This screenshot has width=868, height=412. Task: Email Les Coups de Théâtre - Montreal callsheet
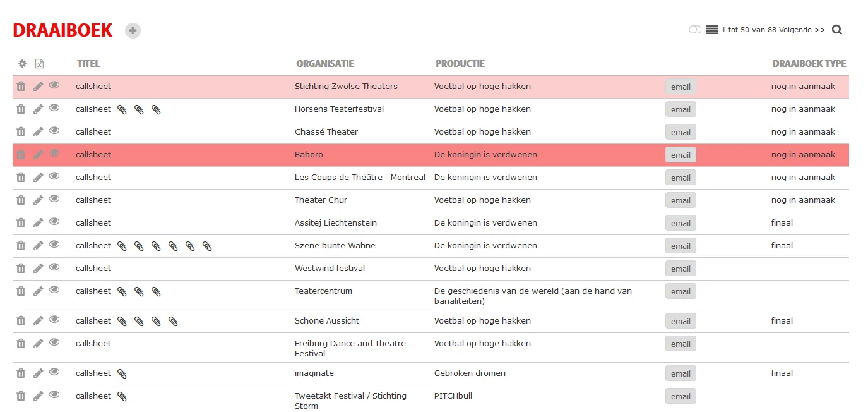tap(681, 178)
